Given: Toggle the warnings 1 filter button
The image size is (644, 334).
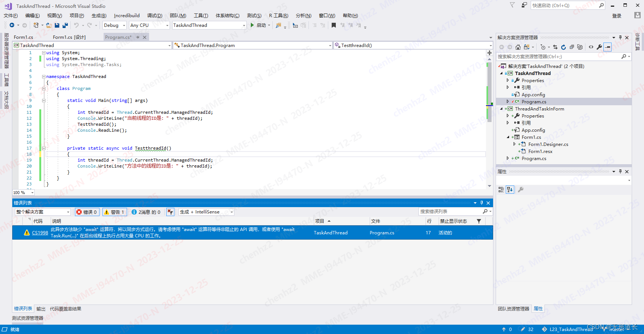Looking at the screenshot, I should click(x=115, y=212).
